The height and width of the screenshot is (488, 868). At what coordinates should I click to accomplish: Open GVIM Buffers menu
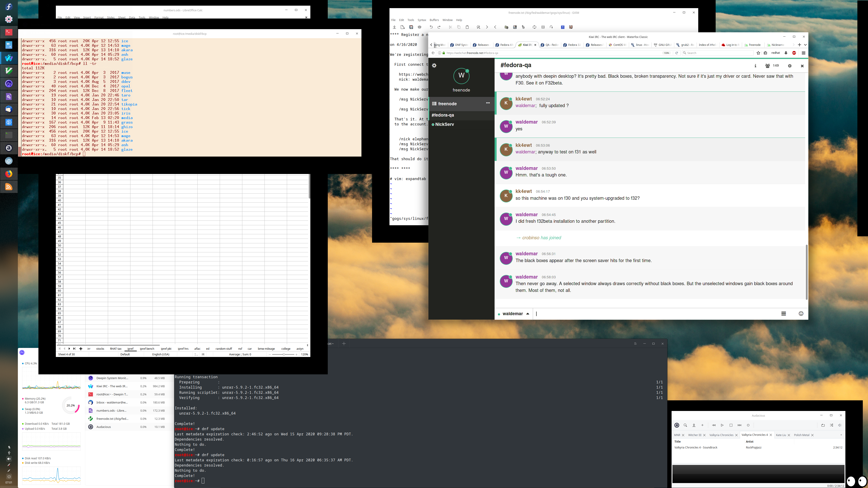tap(434, 20)
